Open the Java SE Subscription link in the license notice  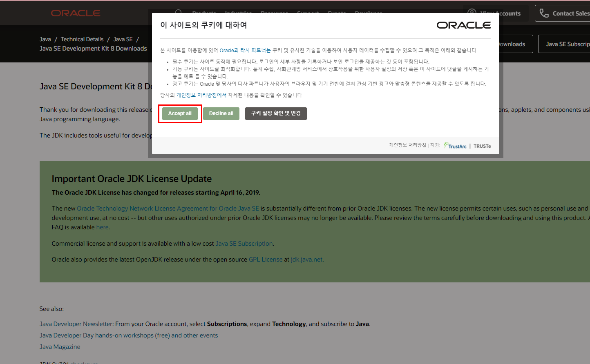coord(244,244)
